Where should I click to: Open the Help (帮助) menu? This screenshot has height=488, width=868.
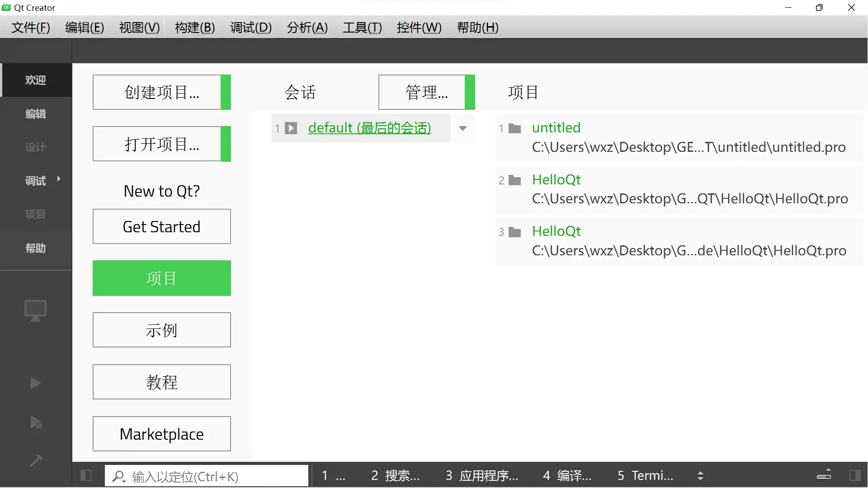tap(477, 28)
